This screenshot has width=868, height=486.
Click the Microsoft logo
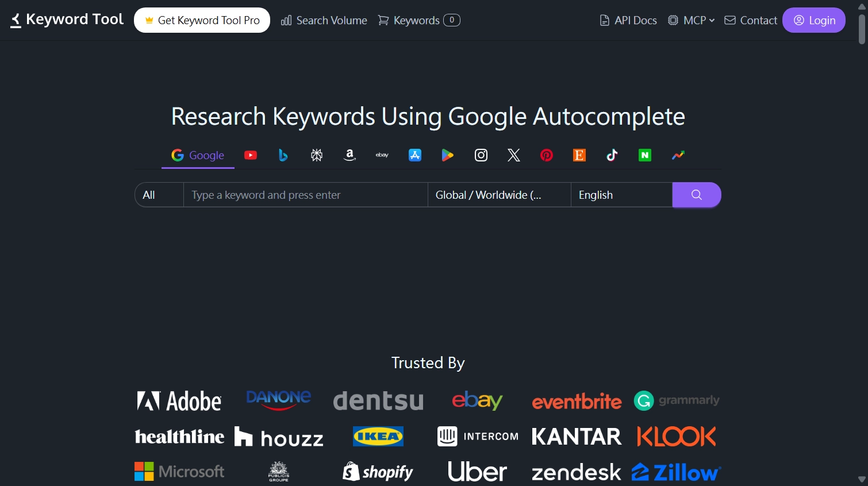(179, 472)
